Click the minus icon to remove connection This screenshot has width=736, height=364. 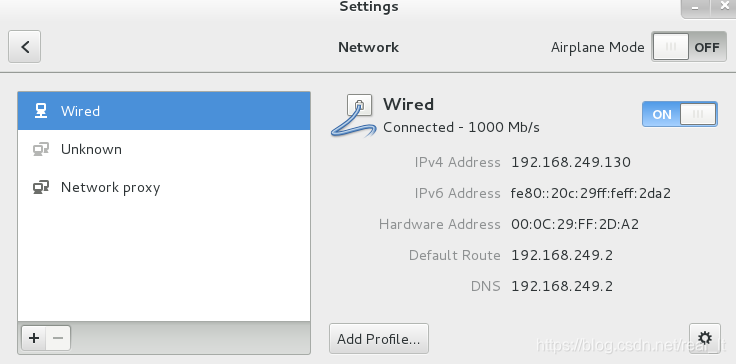click(58, 338)
